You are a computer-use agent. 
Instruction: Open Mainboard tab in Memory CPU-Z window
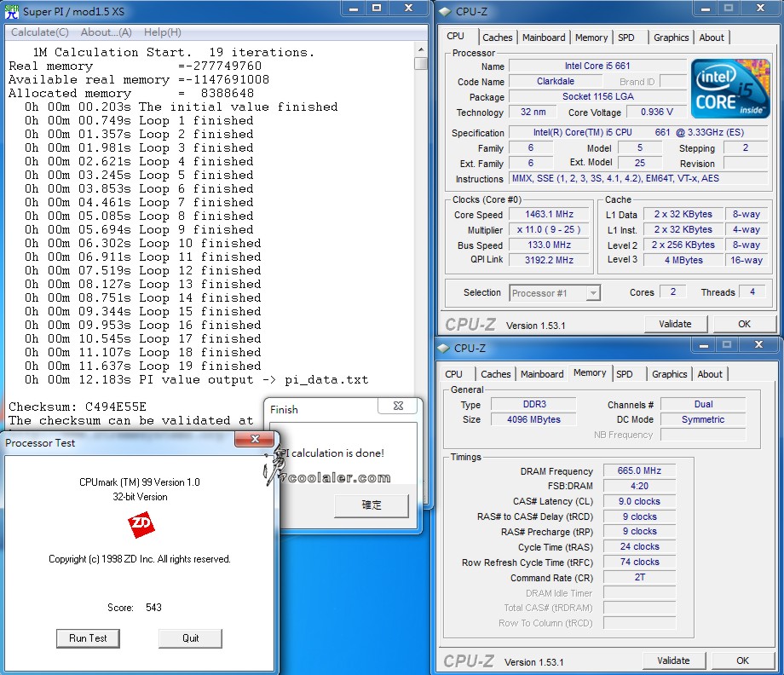click(542, 374)
